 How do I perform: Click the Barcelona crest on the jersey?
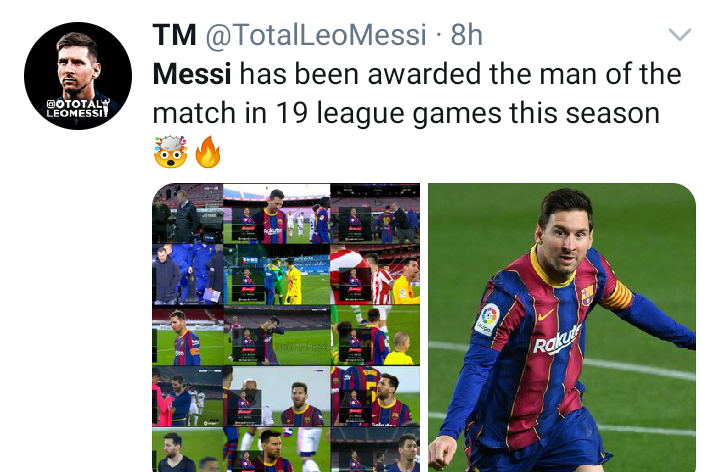click(587, 295)
